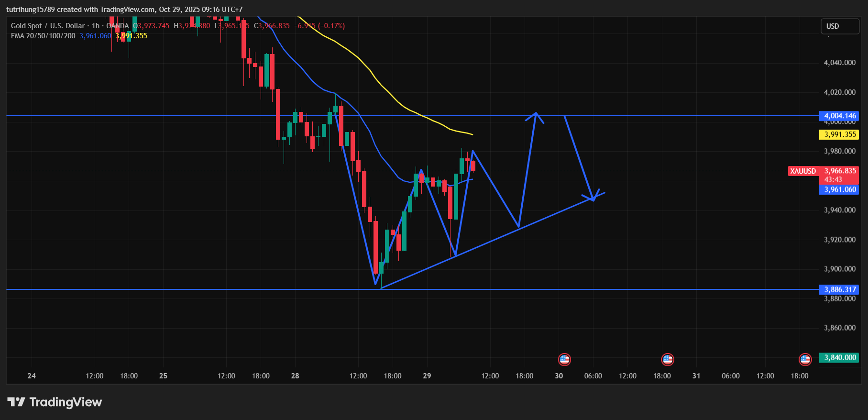Click the red XAUUSD symbol tag
868x420 pixels.
(x=803, y=171)
